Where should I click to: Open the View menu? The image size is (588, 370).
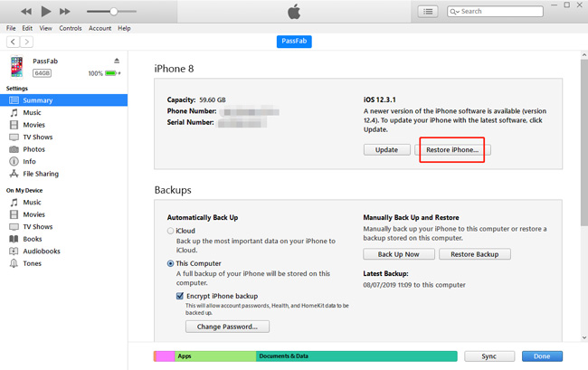46,28
